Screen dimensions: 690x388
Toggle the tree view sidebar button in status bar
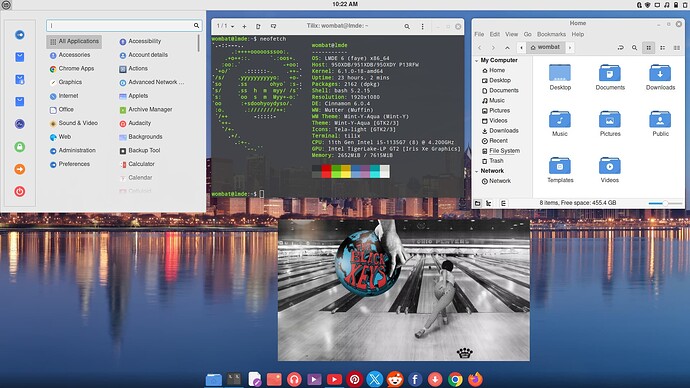(489, 203)
